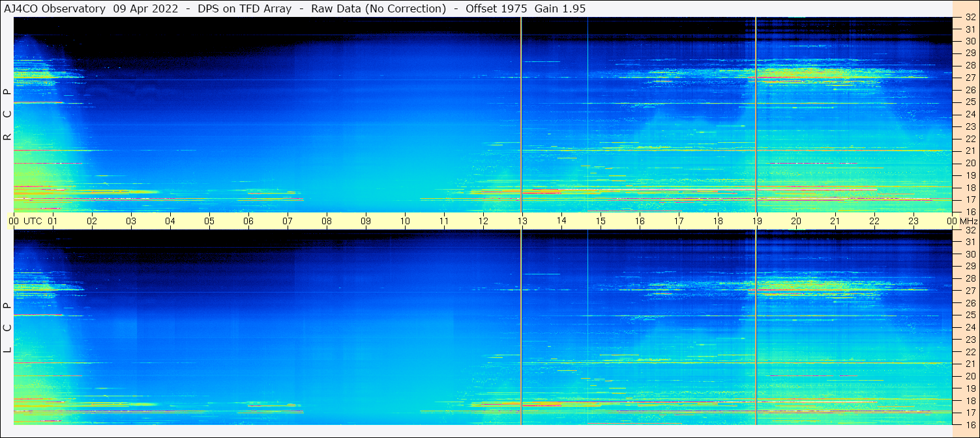The width and height of the screenshot is (980, 438).
Task: Select the 16 hour label on time axis
Action: click(x=640, y=221)
